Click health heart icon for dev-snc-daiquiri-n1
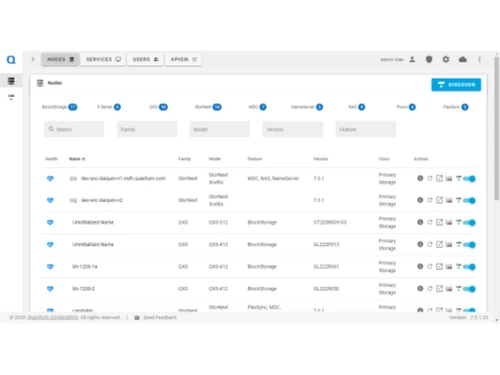This screenshot has width=500, height=375. click(50, 179)
